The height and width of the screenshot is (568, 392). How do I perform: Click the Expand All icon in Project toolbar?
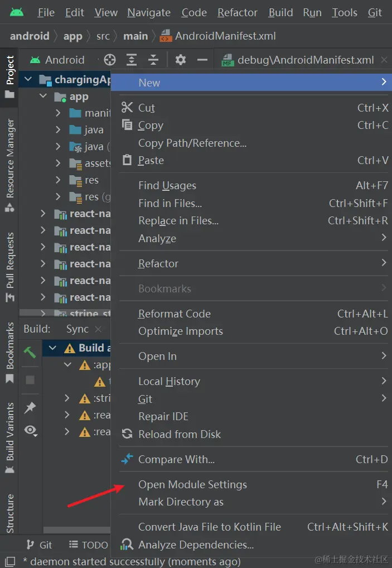132,60
